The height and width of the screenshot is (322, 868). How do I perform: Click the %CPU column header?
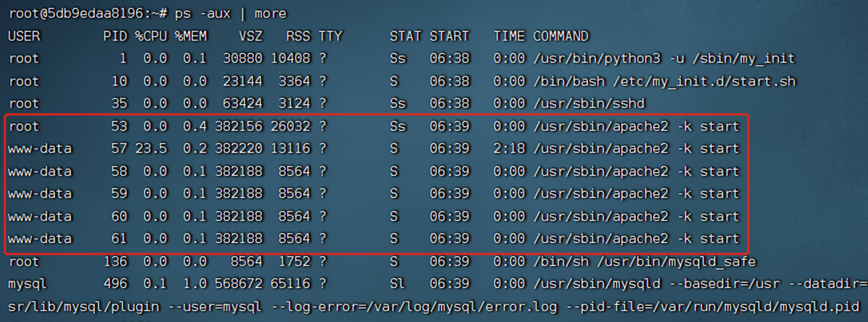click(x=151, y=36)
